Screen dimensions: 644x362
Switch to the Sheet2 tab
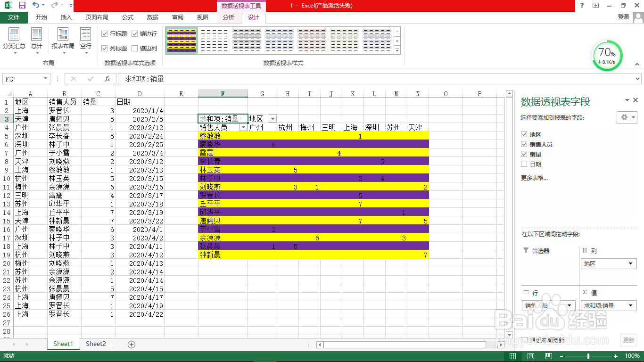[96, 344]
